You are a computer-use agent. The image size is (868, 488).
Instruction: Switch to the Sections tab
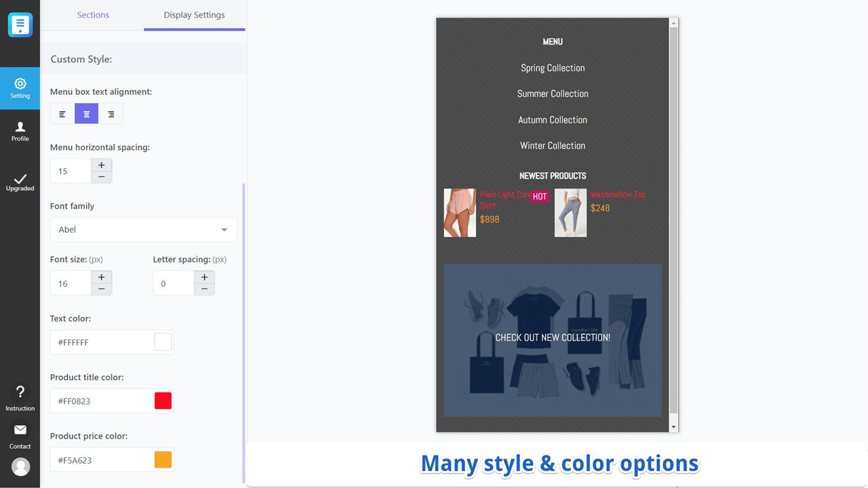pyautogui.click(x=93, y=14)
